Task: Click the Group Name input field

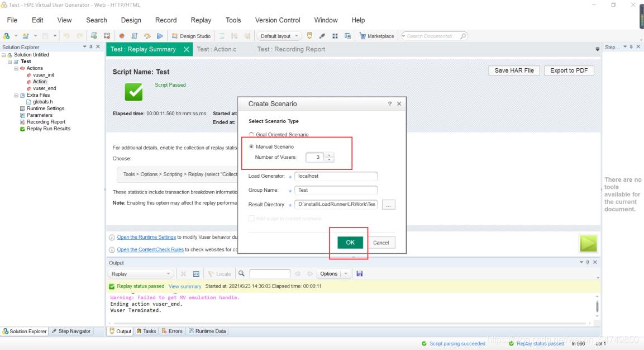Action: [x=336, y=190]
